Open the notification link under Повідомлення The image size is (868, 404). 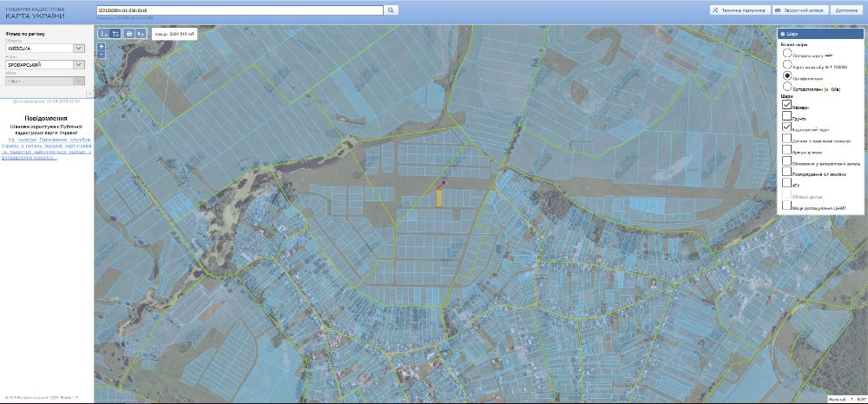(46, 148)
